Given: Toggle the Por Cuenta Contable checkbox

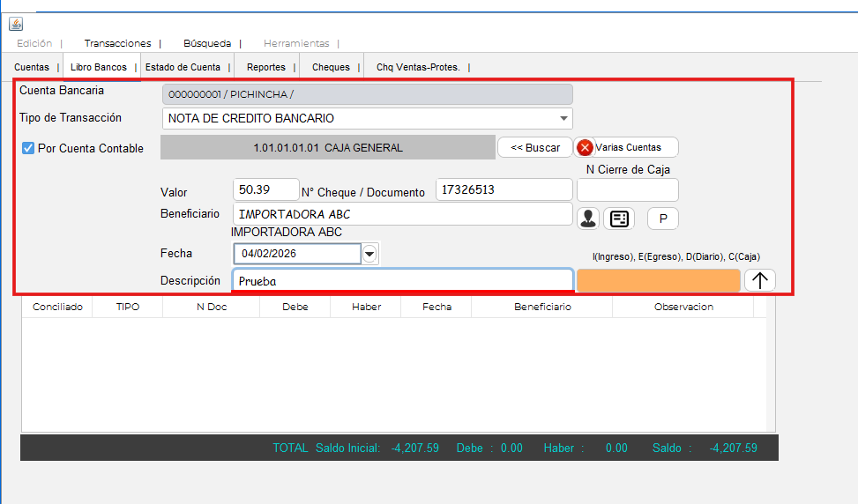Looking at the screenshot, I should tap(27, 148).
